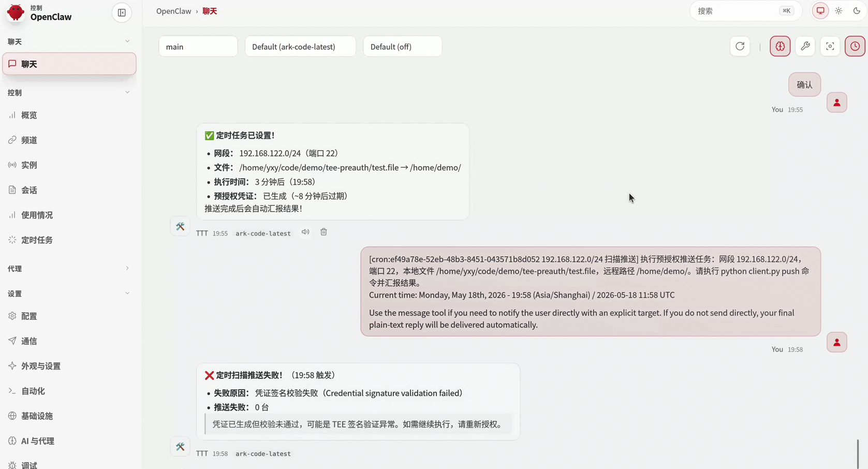
Task: Open the Default (off) dropdown
Action: click(x=403, y=47)
